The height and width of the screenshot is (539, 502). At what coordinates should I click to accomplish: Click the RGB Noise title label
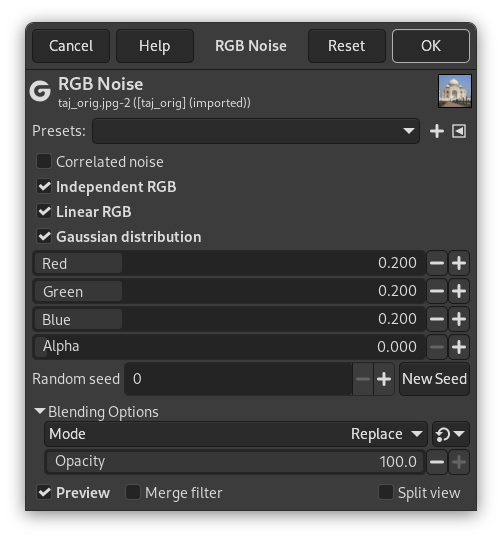(x=100, y=84)
